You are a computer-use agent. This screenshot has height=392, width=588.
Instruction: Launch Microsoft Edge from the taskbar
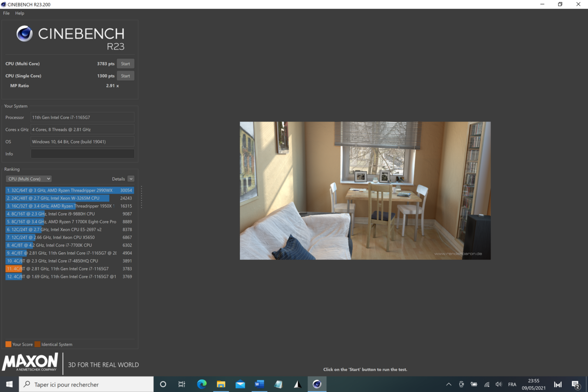click(x=202, y=384)
